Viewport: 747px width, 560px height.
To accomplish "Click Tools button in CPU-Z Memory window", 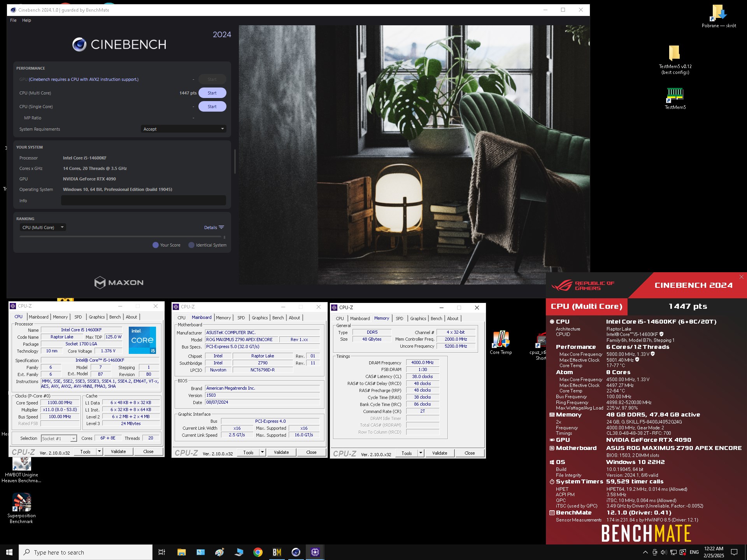I will coord(407,453).
